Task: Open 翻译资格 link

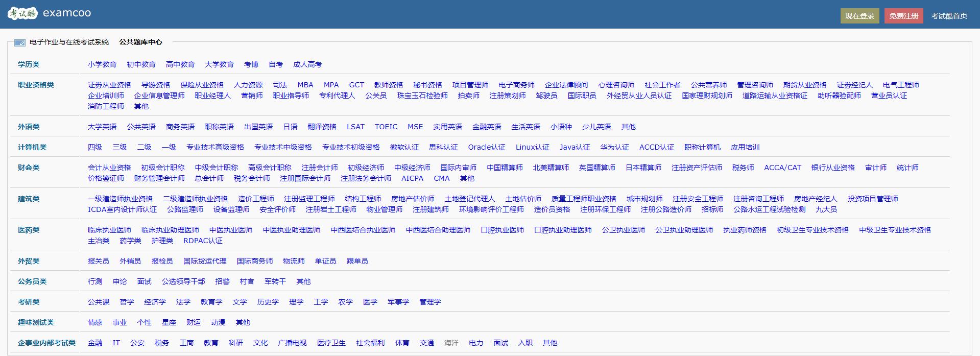Action: 322,127
